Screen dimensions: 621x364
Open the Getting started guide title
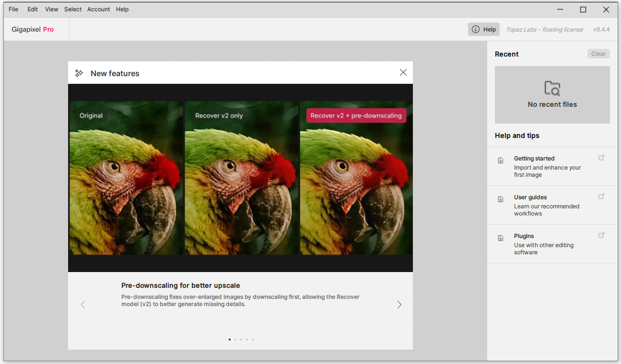pos(534,159)
